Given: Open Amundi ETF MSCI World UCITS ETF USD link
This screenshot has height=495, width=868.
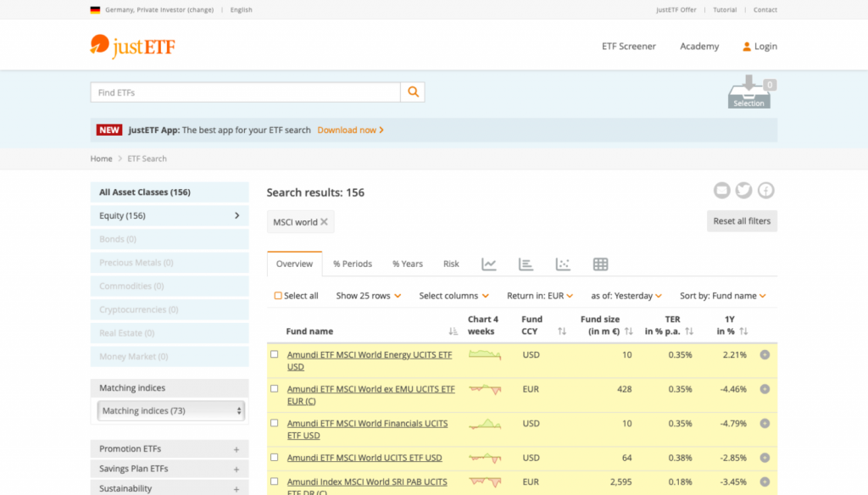Looking at the screenshot, I should (x=364, y=458).
